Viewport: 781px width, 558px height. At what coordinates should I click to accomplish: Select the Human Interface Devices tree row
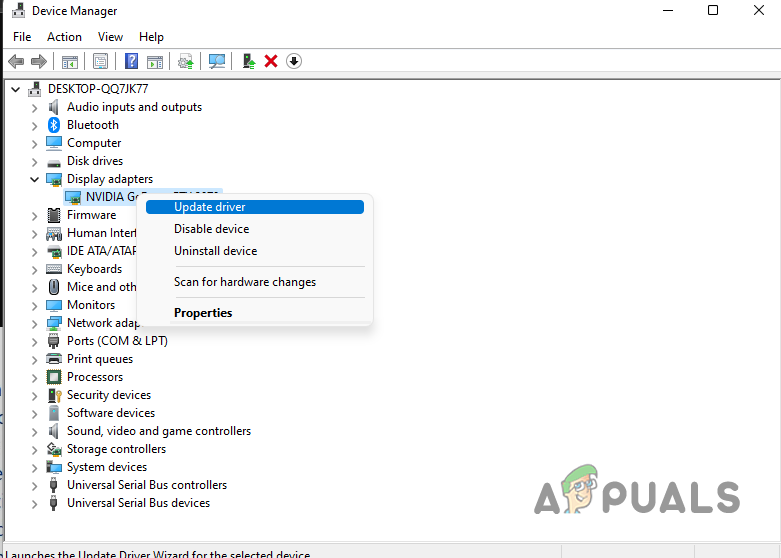91,233
